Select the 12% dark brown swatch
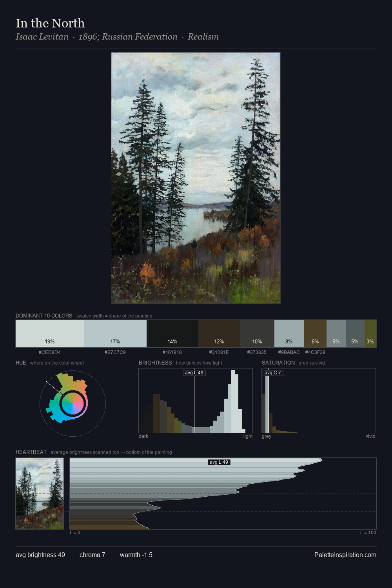 (x=219, y=334)
